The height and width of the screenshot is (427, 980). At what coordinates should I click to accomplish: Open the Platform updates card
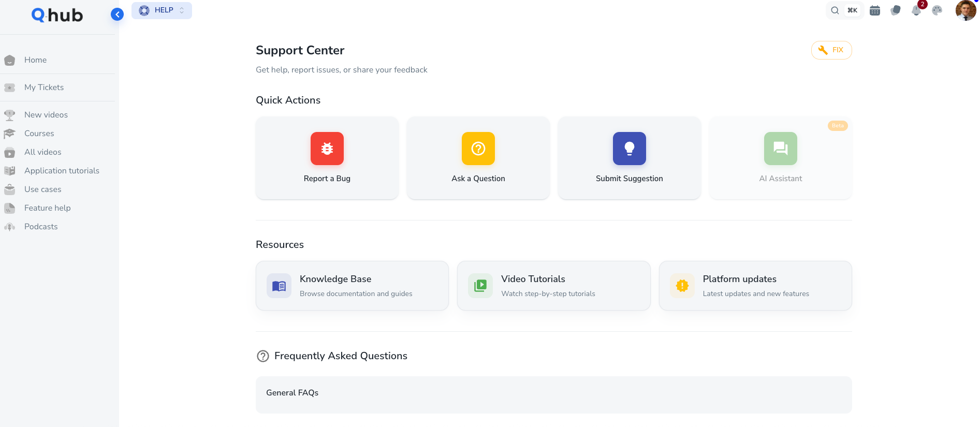coord(755,286)
